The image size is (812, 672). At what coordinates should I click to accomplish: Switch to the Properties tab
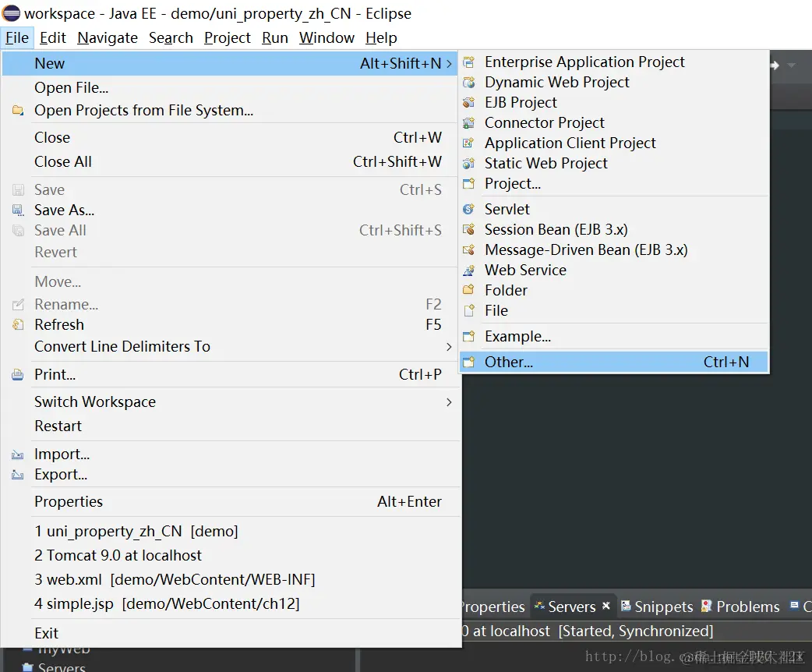493,607
